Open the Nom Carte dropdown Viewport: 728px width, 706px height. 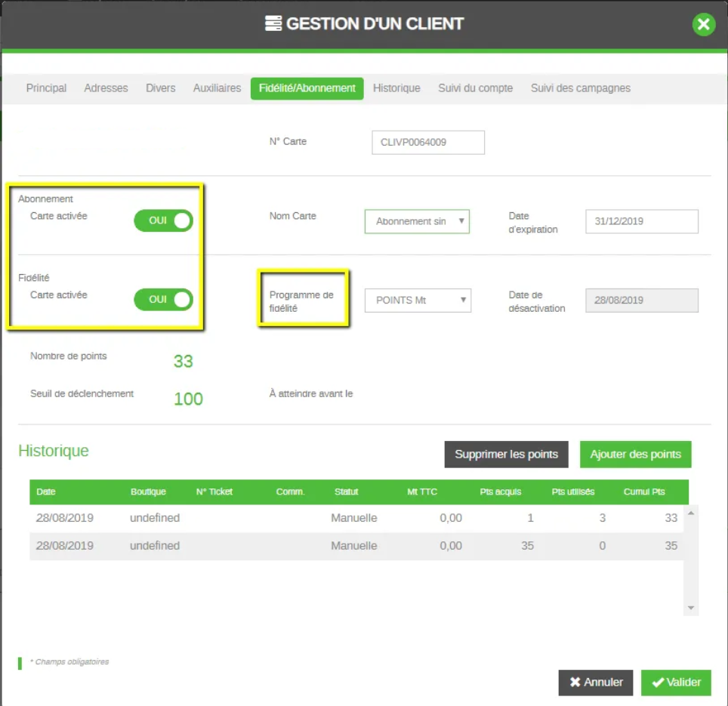pos(417,221)
